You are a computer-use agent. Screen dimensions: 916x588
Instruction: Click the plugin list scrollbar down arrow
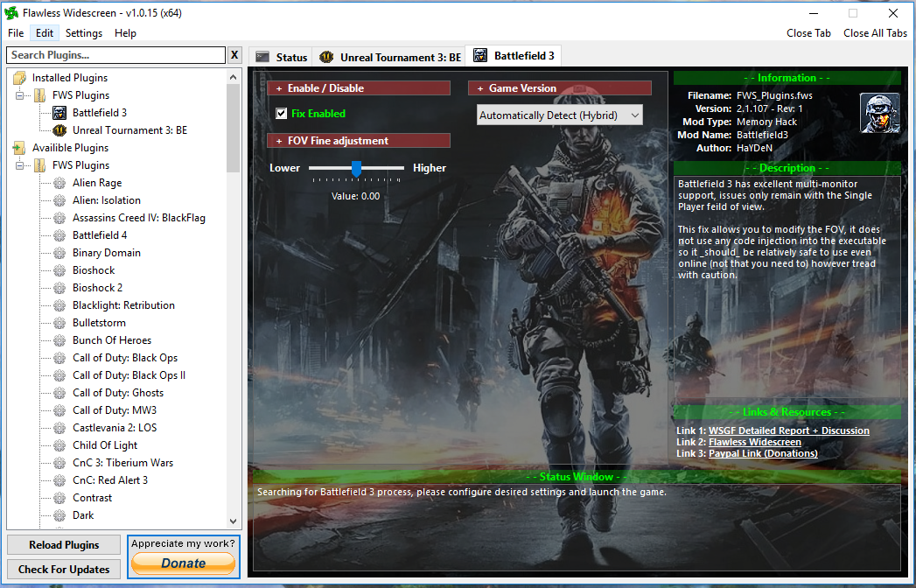tap(233, 521)
